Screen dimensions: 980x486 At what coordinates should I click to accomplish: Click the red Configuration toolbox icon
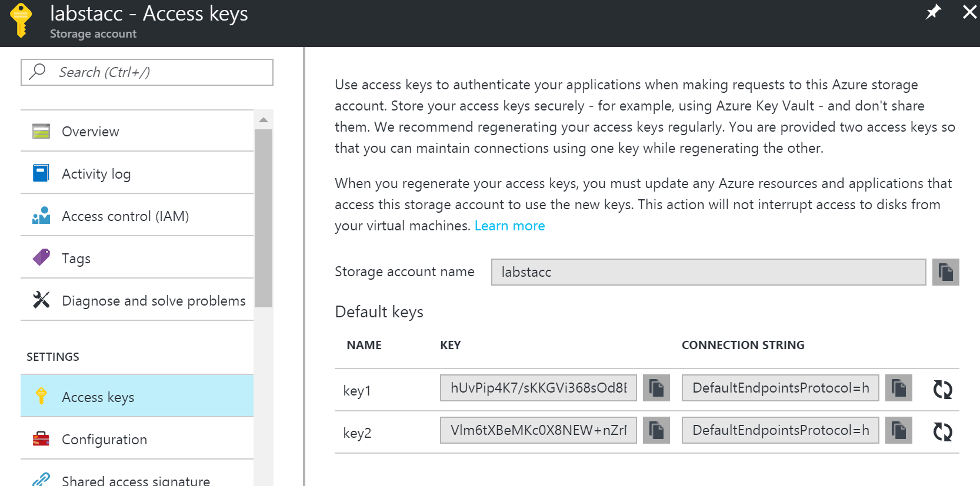(41, 439)
